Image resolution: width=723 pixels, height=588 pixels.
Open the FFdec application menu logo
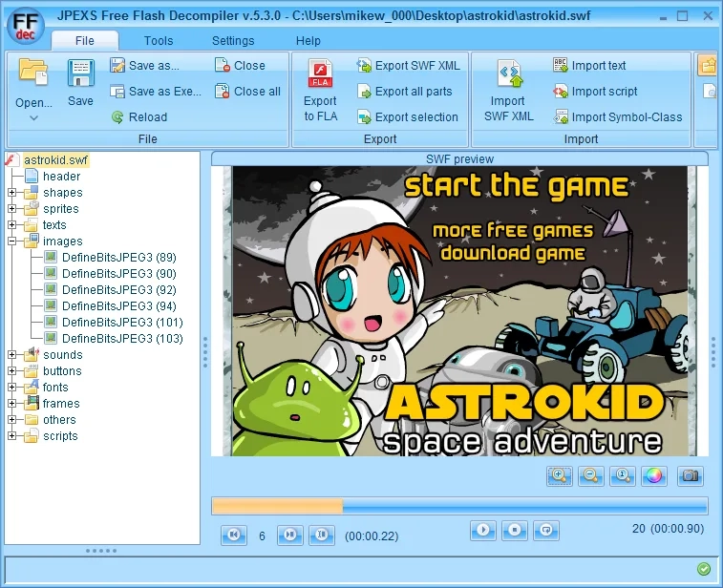click(26, 26)
